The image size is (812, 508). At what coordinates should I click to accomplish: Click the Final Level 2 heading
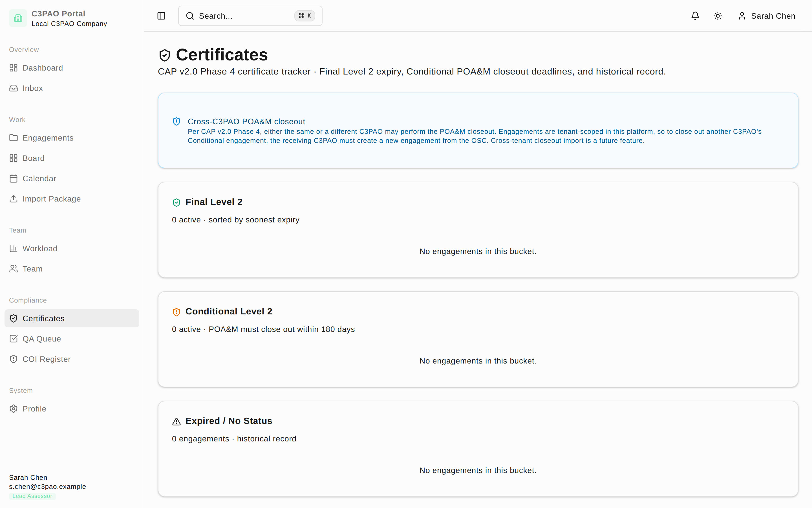click(214, 202)
